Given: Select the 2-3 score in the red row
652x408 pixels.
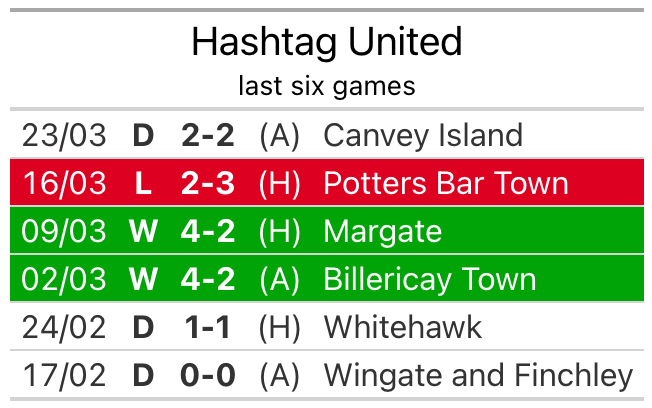Looking at the screenshot, I should click(x=208, y=183).
